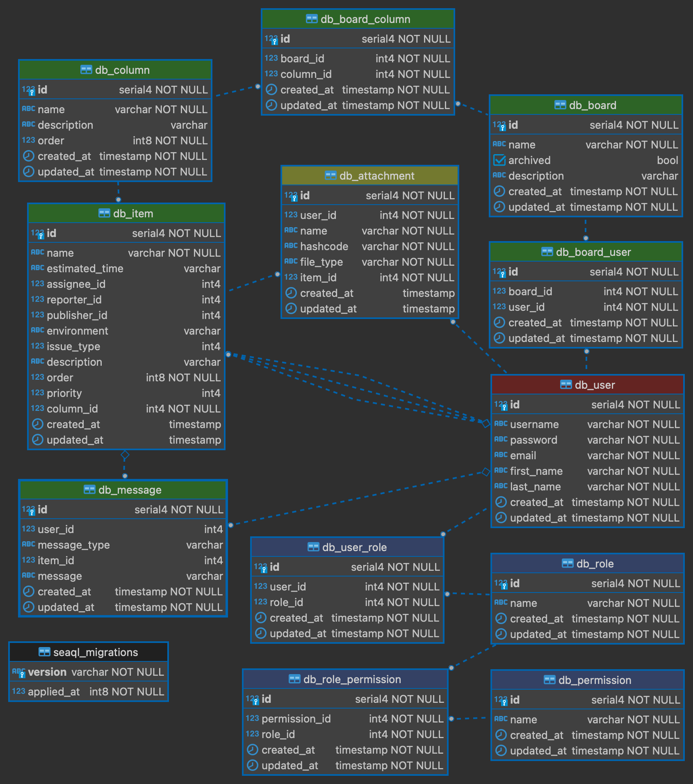Click the name column in db_role
Image resolution: width=693 pixels, height=784 pixels.
[x=588, y=603]
